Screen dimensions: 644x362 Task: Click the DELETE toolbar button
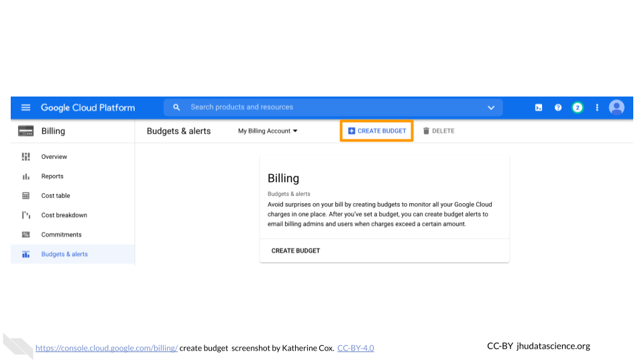click(439, 131)
